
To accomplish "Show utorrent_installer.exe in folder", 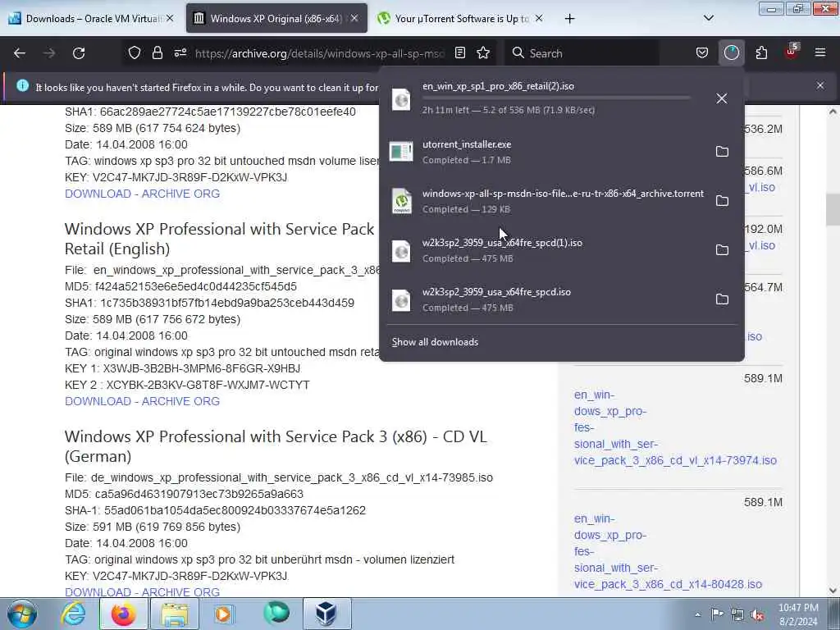I will (x=722, y=152).
